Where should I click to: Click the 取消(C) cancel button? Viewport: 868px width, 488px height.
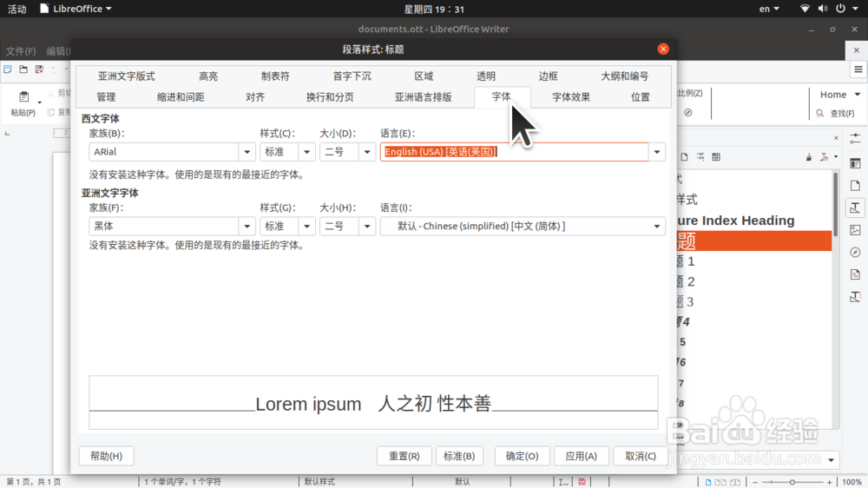coord(641,456)
